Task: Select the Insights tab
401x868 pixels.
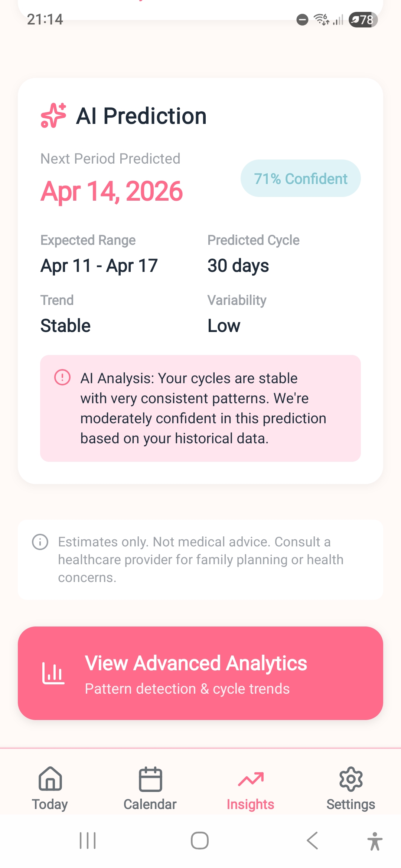Action: tap(251, 790)
